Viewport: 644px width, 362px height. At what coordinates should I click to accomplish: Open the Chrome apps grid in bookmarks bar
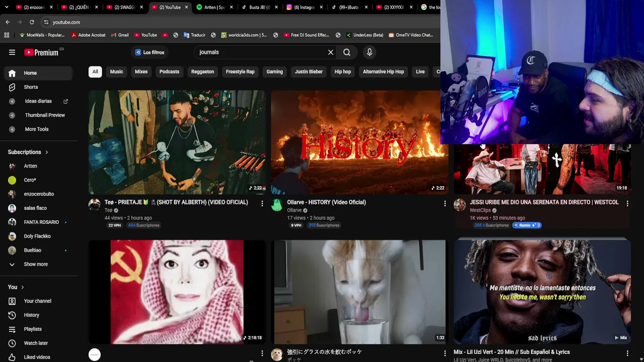click(x=7, y=35)
